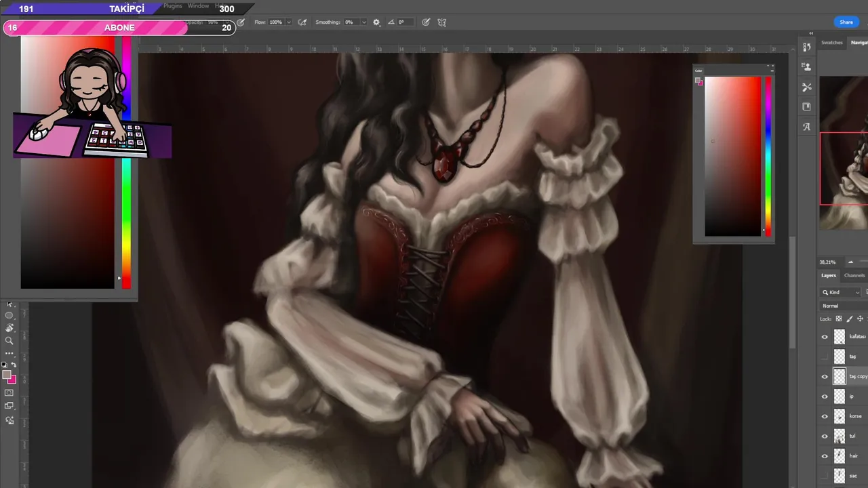868x488 pixels.
Task: Swap foreground and background colors
Action: [14, 364]
